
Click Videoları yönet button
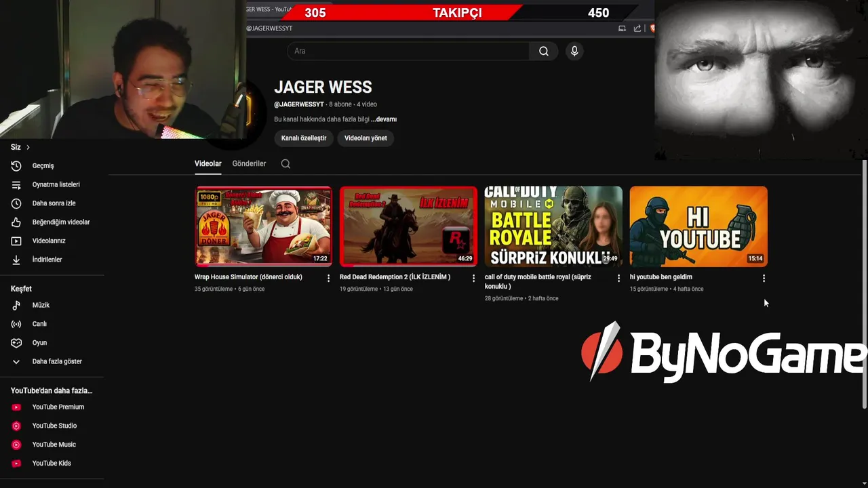click(366, 138)
